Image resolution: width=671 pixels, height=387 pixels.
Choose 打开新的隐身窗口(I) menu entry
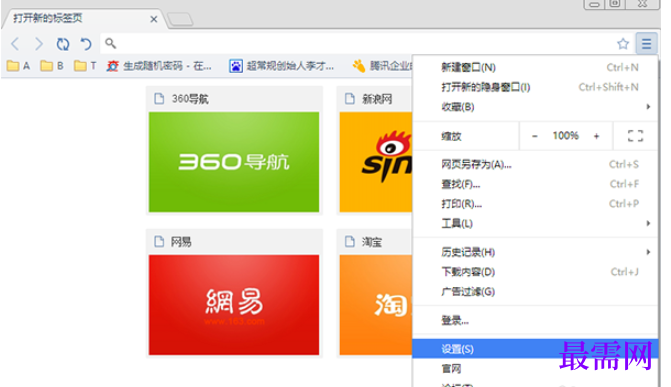[535, 87]
